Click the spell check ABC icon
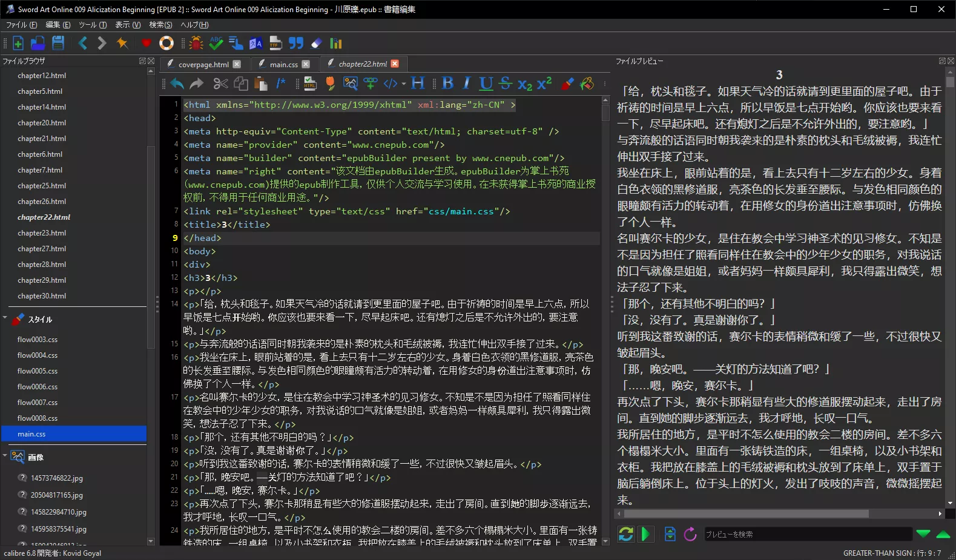The height and width of the screenshot is (560, 956). coord(216,43)
